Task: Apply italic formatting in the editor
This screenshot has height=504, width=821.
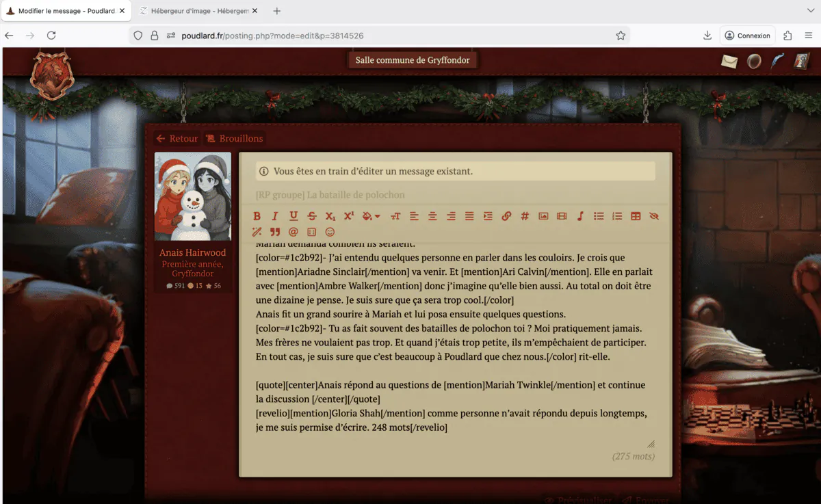Action: point(275,216)
